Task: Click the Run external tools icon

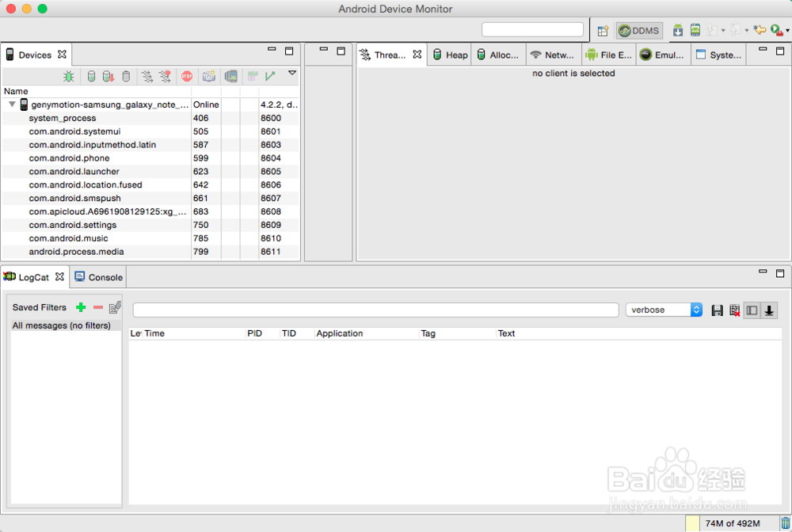Action: [x=777, y=30]
